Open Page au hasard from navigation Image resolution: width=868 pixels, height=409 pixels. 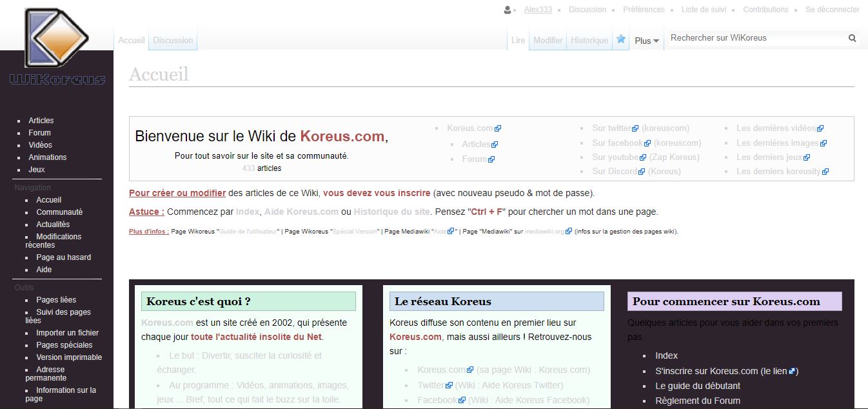[63, 257]
